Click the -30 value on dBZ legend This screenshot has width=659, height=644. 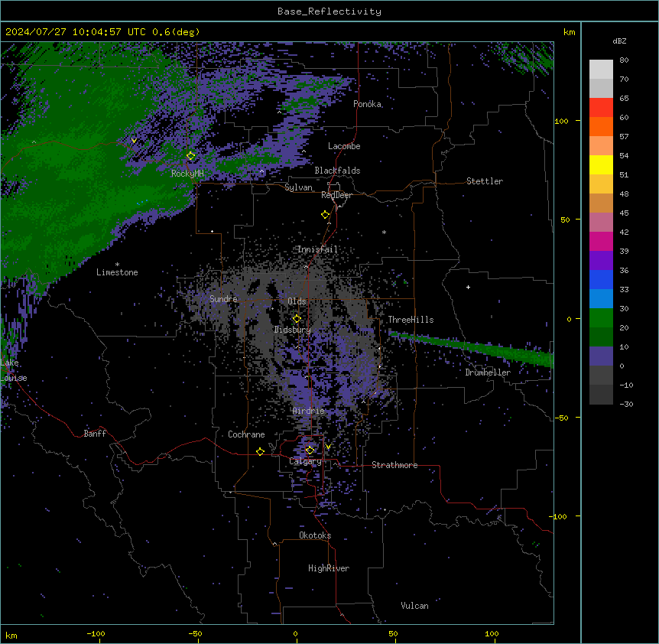point(626,404)
